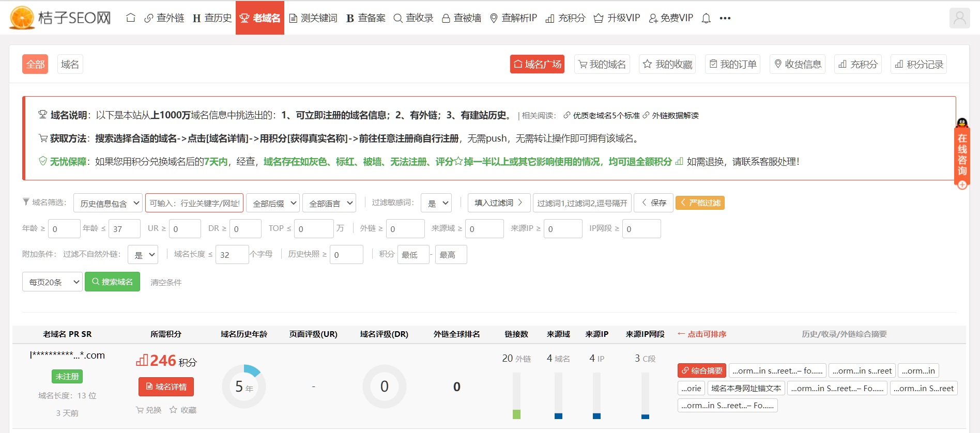Viewport: 980px width, 433px height.
Task: Click the 来源域 ≥ input field
Action: click(x=484, y=229)
